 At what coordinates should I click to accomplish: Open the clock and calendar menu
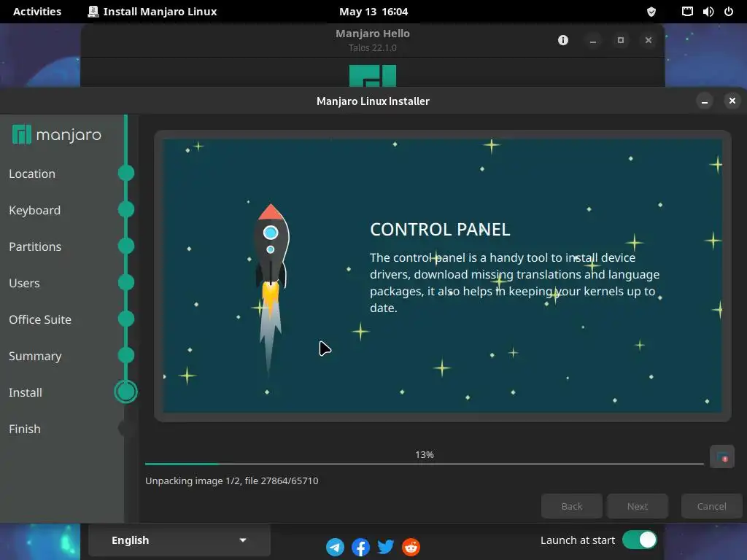[x=373, y=12]
